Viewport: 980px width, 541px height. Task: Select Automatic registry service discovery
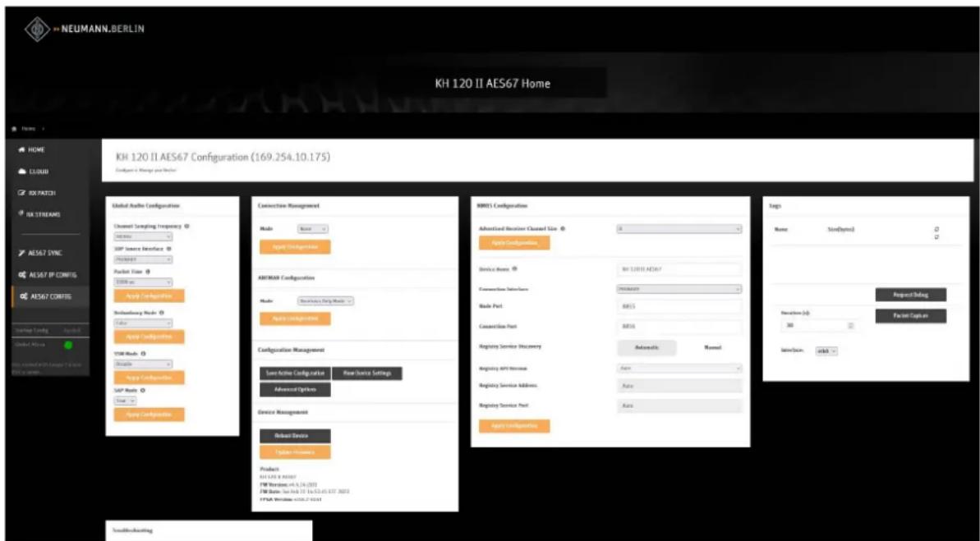pos(646,347)
